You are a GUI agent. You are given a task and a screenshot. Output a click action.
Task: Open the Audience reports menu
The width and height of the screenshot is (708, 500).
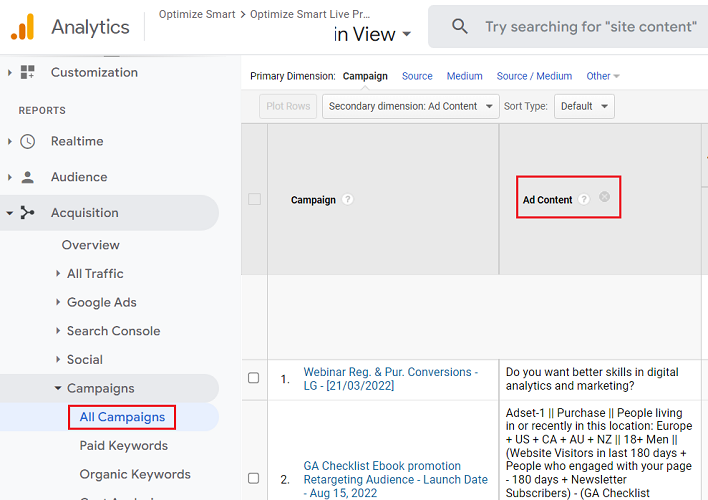79,177
